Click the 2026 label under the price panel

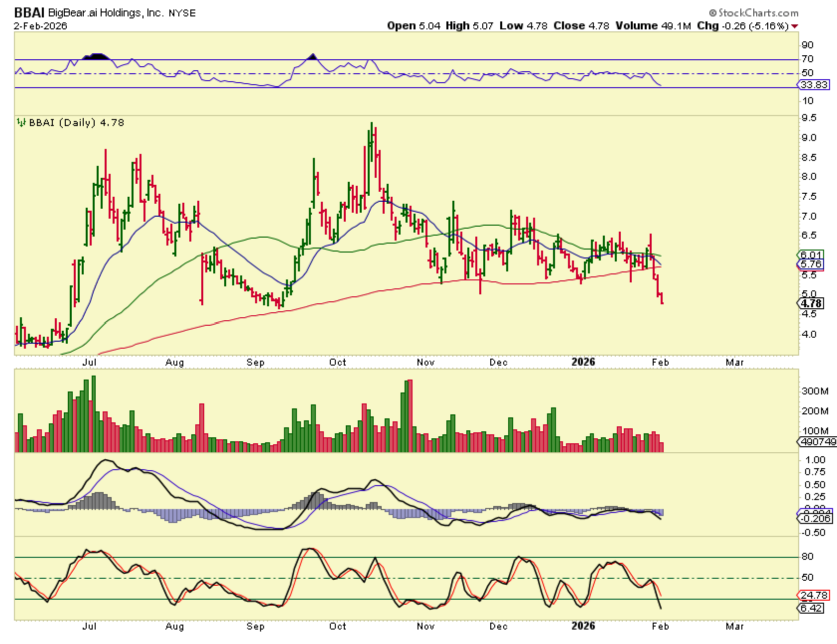[583, 362]
